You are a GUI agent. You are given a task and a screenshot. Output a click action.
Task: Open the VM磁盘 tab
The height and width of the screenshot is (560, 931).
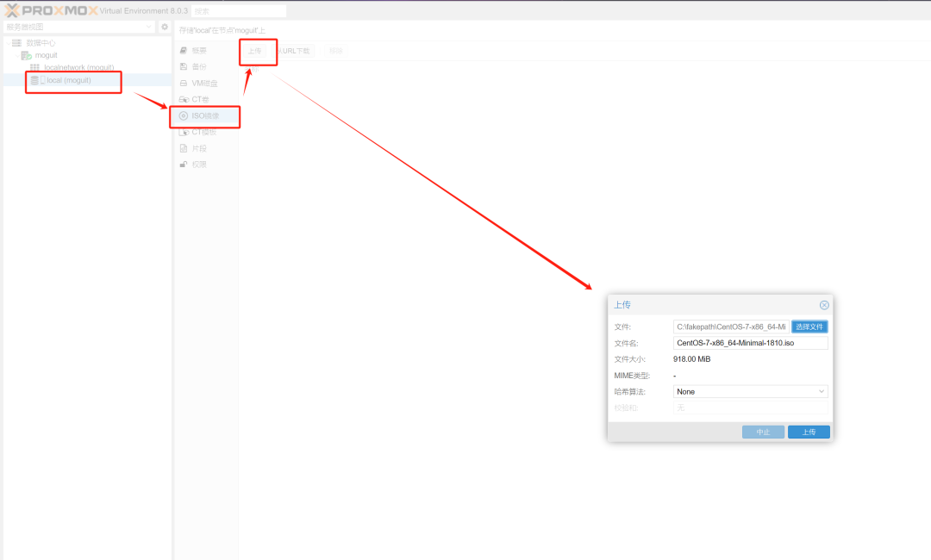coord(205,83)
